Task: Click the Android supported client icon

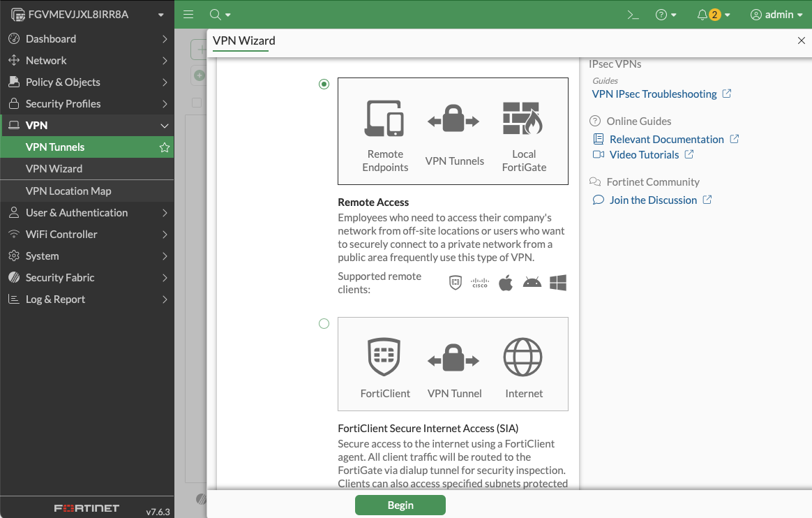Action: (x=532, y=283)
